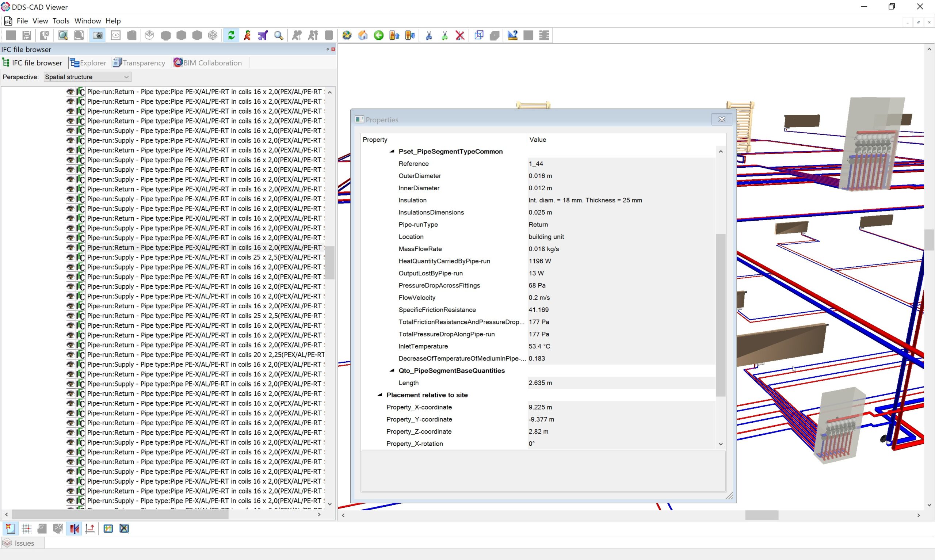This screenshot has height=560, width=935.
Task: Collapse the Pset_PipeSegmentTypeCommon group
Action: coord(392,151)
